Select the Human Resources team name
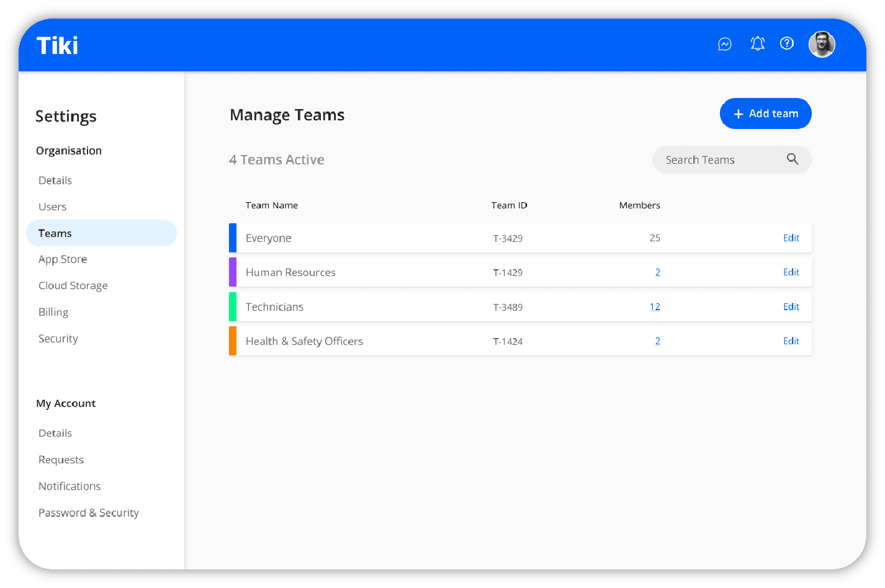This screenshot has height=588, width=885. tap(290, 272)
